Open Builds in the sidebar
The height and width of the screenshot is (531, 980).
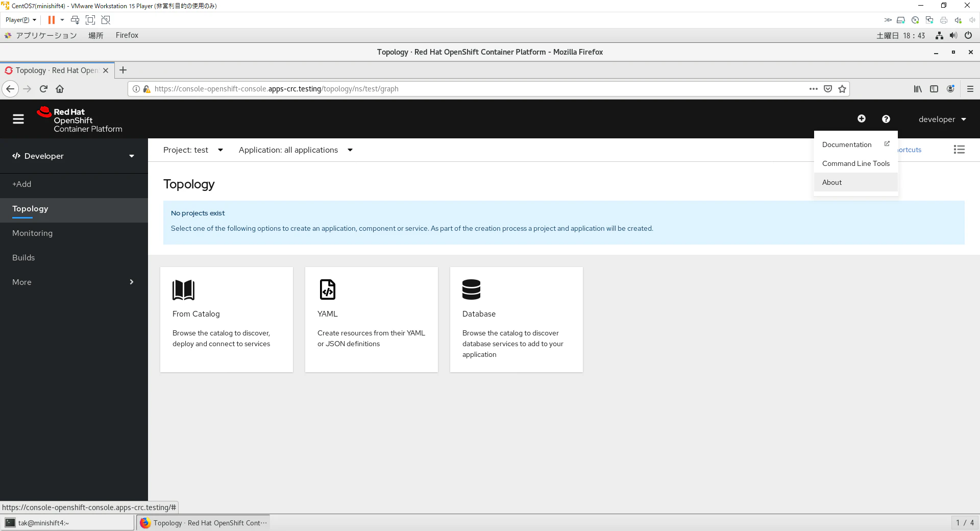tap(73, 257)
